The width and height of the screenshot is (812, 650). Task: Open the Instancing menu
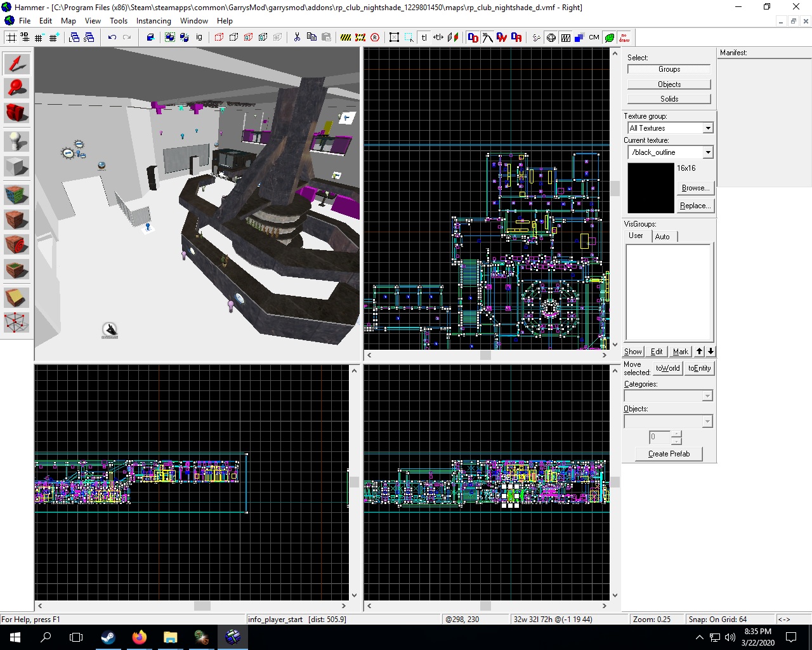pos(154,21)
